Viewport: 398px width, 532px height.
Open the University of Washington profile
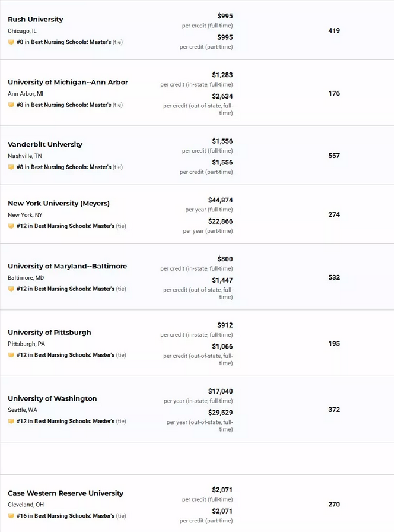coord(52,398)
